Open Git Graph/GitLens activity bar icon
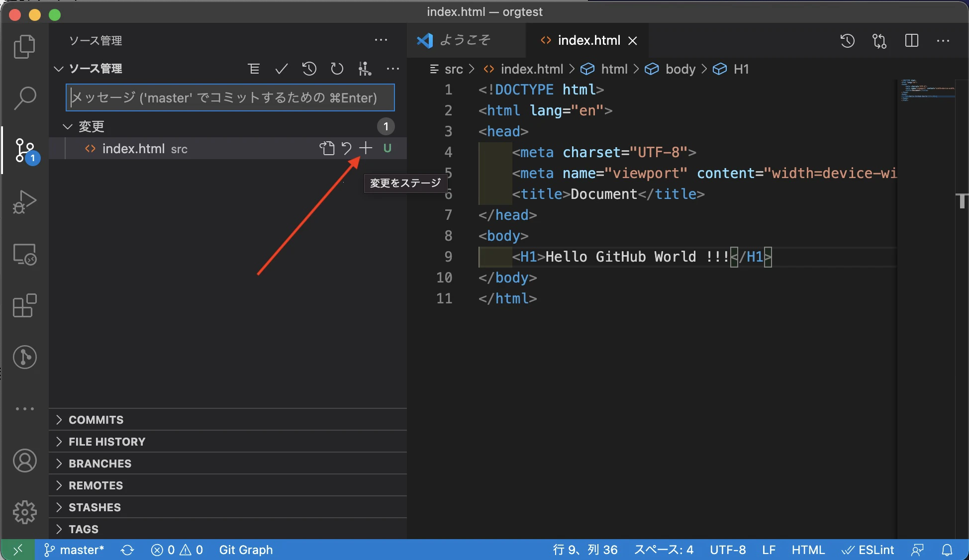The image size is (969, 560). tap(24, 357)
